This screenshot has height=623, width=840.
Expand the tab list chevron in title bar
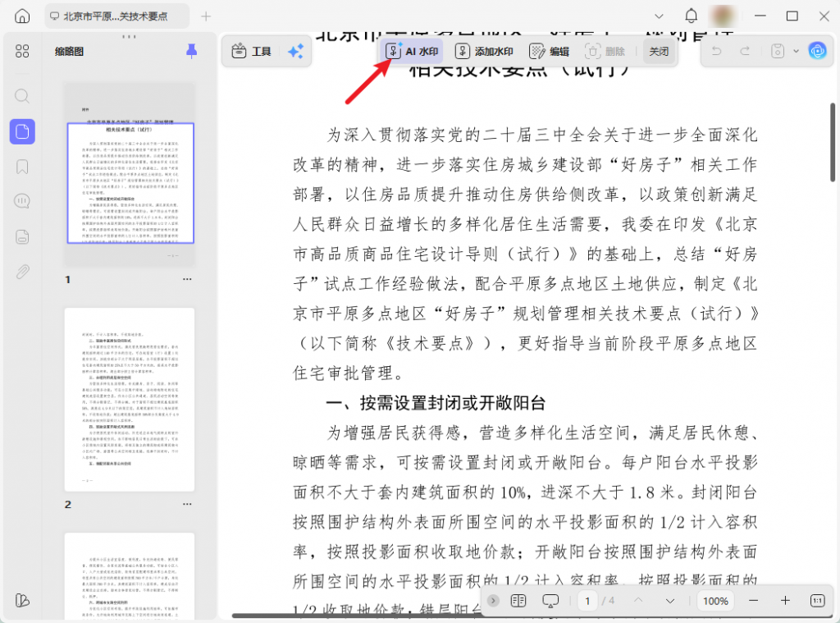[659, 16]
